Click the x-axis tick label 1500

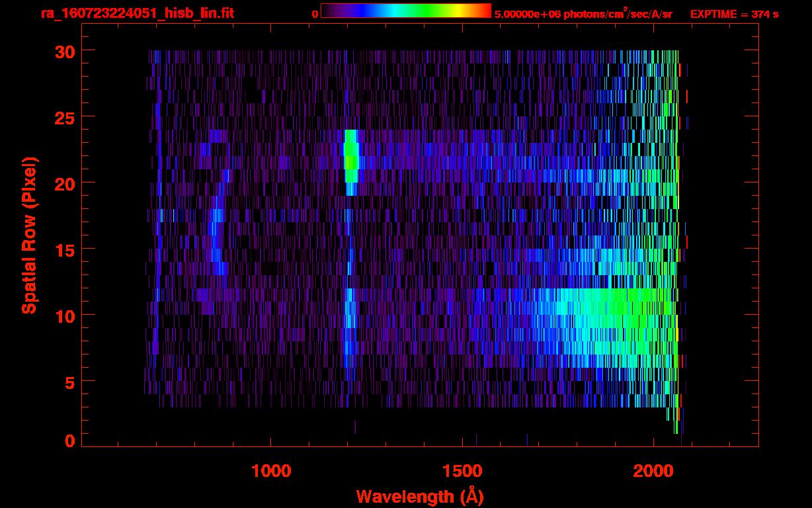click(x=462, y=471)
